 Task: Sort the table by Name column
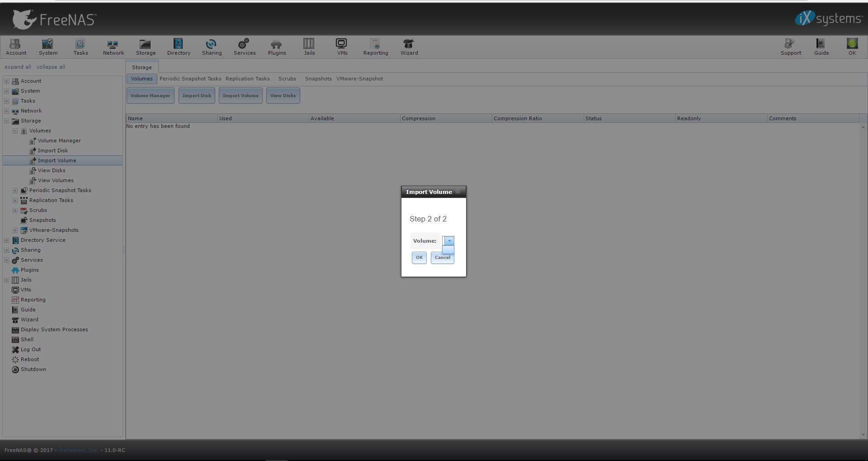click(172, 118)
